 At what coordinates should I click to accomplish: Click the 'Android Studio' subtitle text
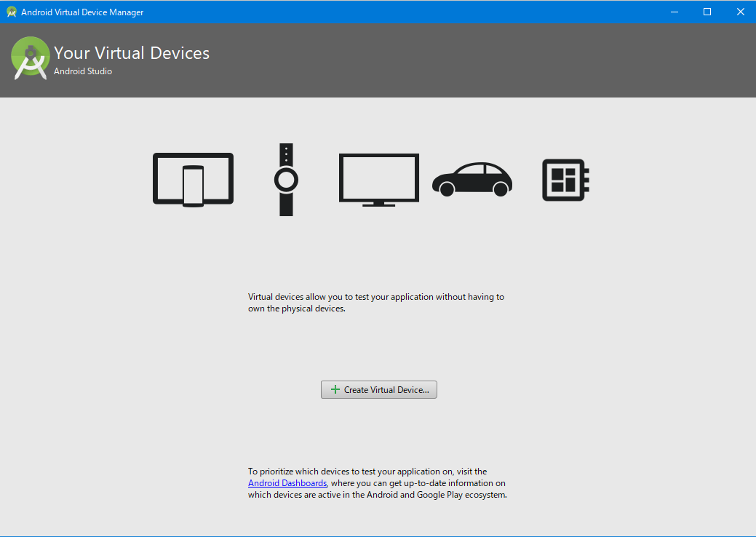pyautogui.click(x=83, y=71)
